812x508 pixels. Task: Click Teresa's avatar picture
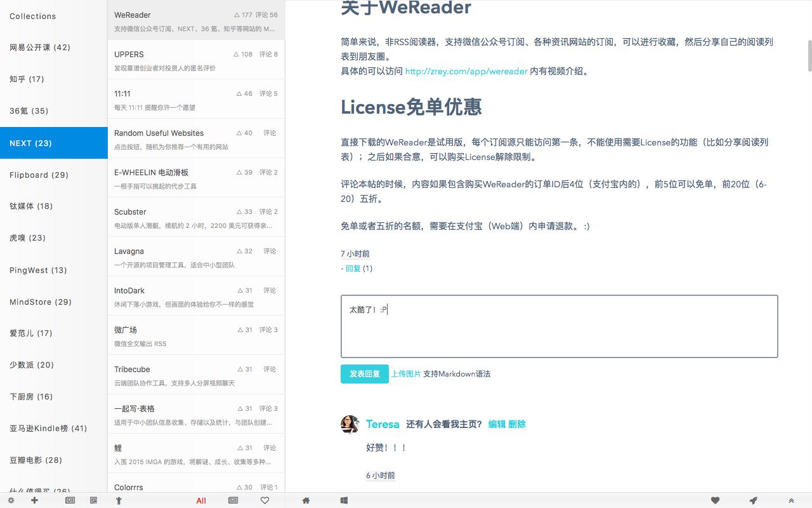click(x=350, y=424)
